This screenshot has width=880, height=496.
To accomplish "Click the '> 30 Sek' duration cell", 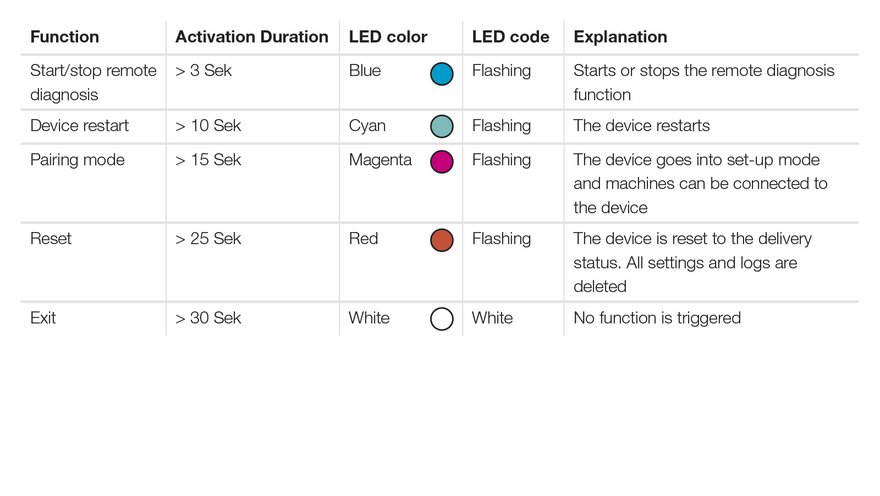I will tap(208, 318).
